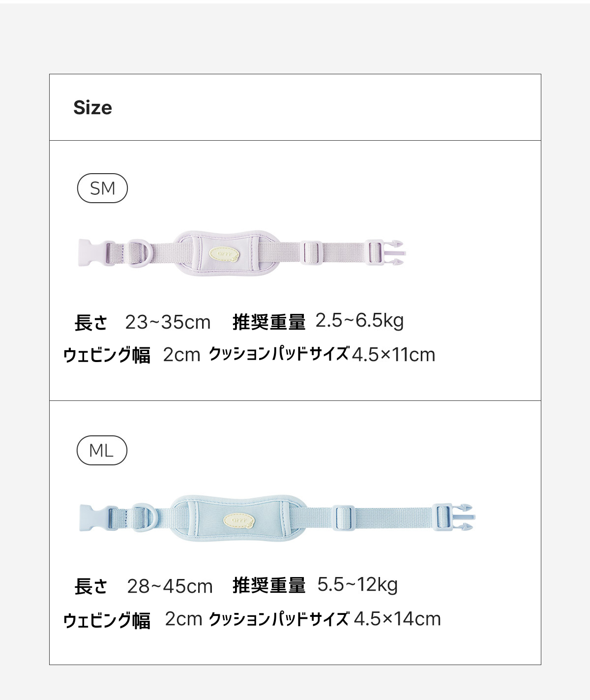Screen dimensions: 590x700
Task: Select the blue ML strap image
Action: 277,517
